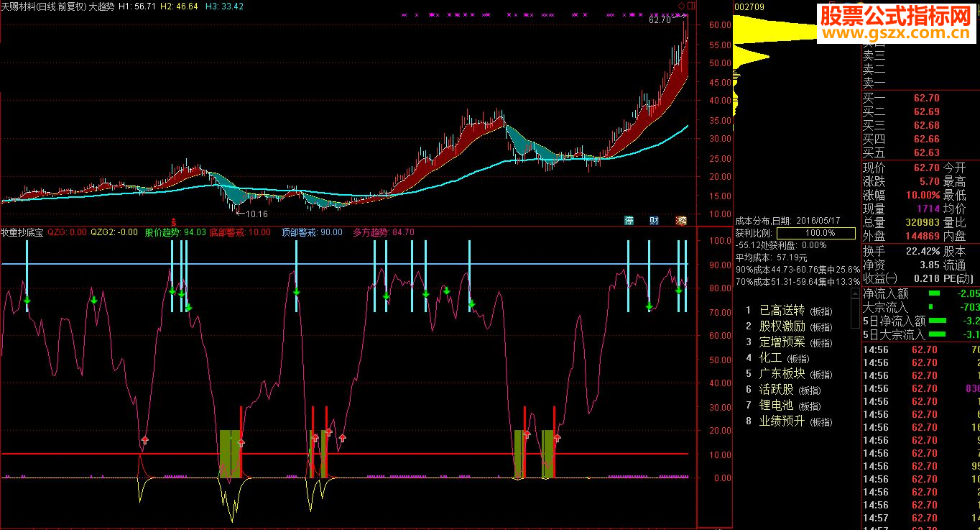Viewport: 980px width, 530px height.
Task: Click the square window icon at chart top-right
Action: coord(690,6)
